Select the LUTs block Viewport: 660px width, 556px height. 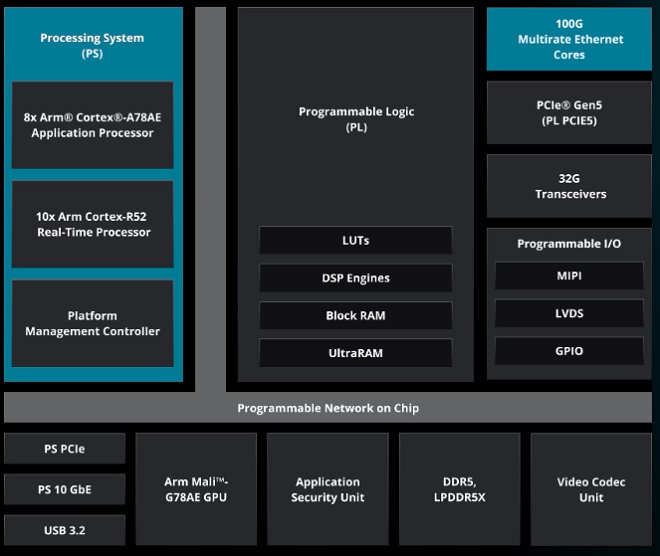(x=356, y=240)
